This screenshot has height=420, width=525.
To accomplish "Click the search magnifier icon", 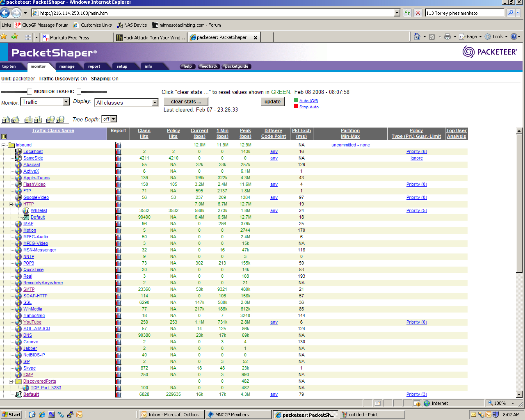I will tap(511, 13).
